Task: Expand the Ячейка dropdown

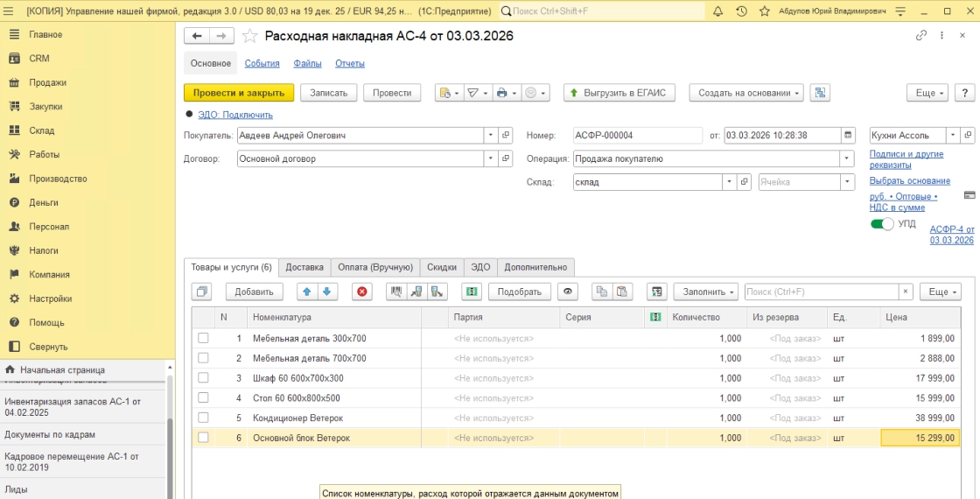Action: coord(848,182)
